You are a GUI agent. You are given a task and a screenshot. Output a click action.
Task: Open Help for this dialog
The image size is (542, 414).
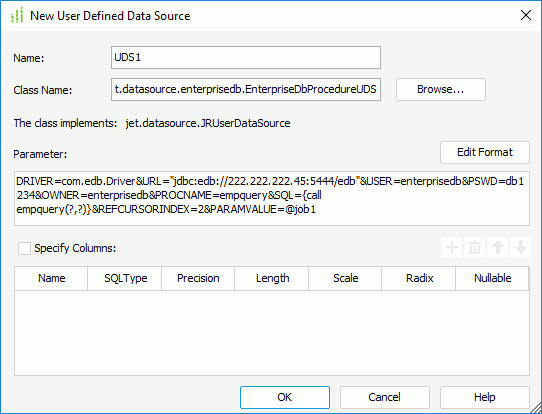485,397
